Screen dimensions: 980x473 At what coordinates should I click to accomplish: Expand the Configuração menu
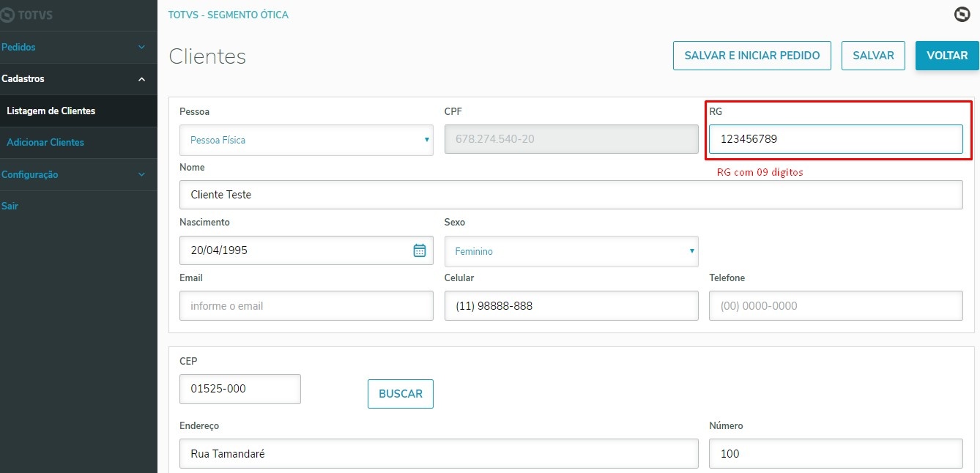pos(73,174)
